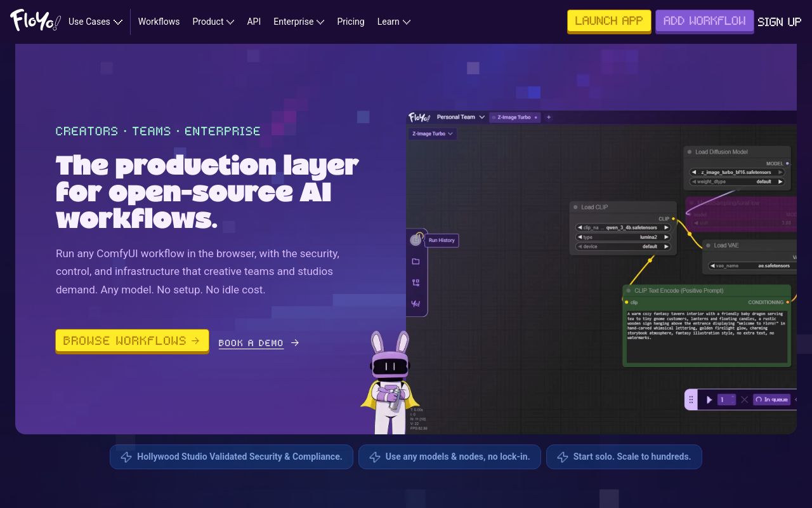Click next arrow on type lumina2 selector

click(666, 237)
